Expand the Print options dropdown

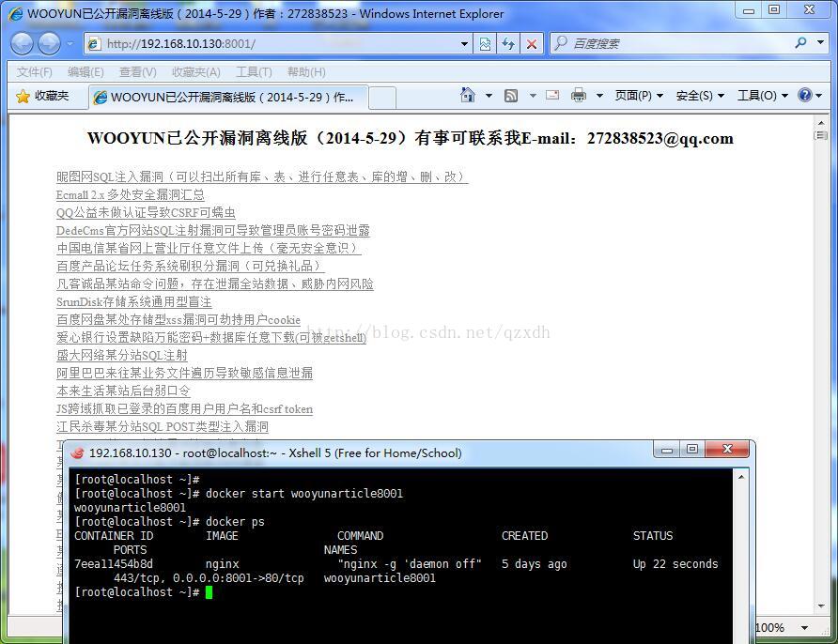click(599, 96)
